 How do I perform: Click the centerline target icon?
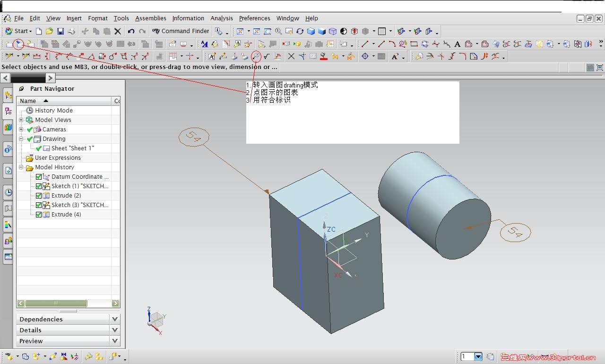click(x=365, y=57)
